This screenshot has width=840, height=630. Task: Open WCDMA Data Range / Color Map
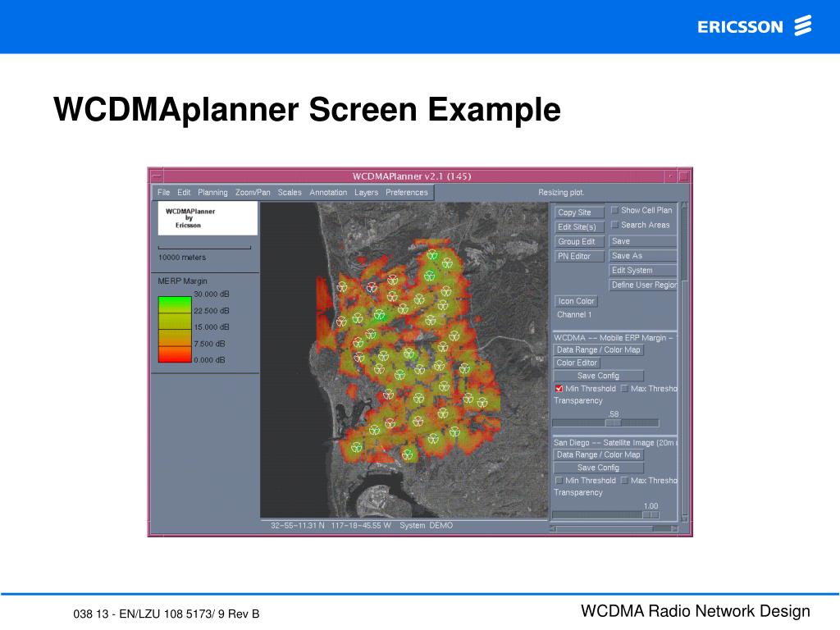(598, 349)
